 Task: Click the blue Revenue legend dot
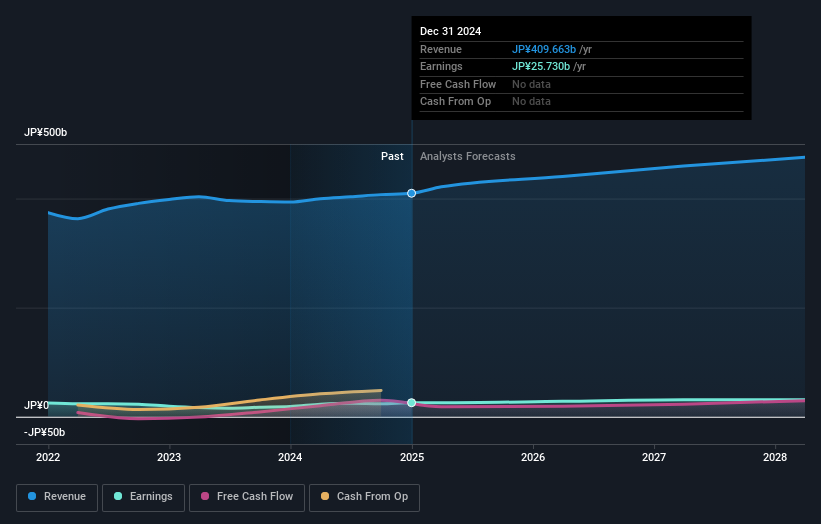[x=32, y=496]
